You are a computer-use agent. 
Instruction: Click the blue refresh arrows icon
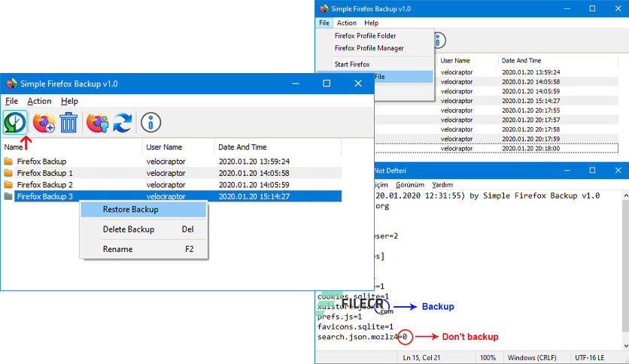[x=123, y=123]
